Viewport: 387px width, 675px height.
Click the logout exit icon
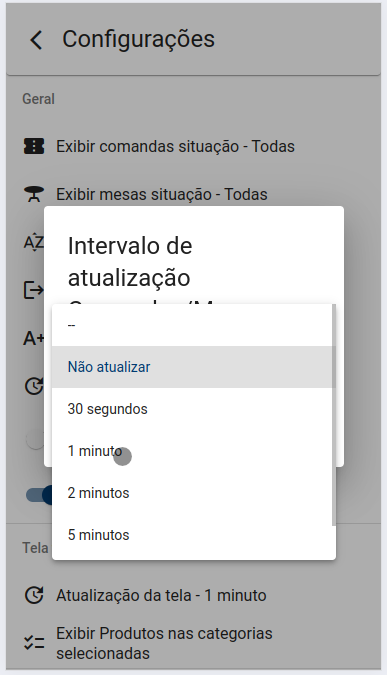34,290
